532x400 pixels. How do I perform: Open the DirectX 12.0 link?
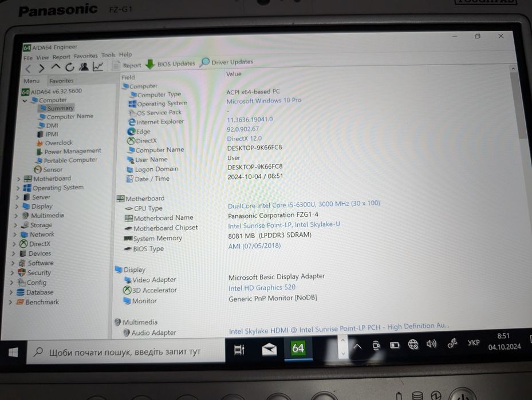pyautogui.click(x=245, y=138)
